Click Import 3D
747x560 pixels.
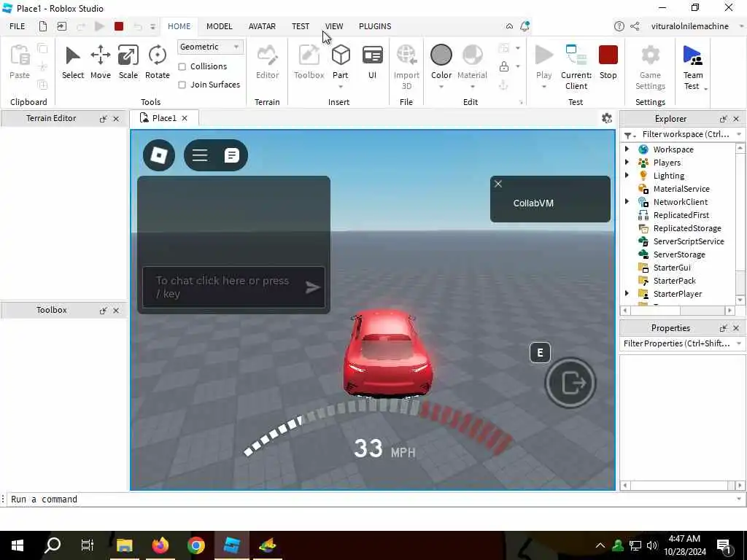click(x=406, y=66)
